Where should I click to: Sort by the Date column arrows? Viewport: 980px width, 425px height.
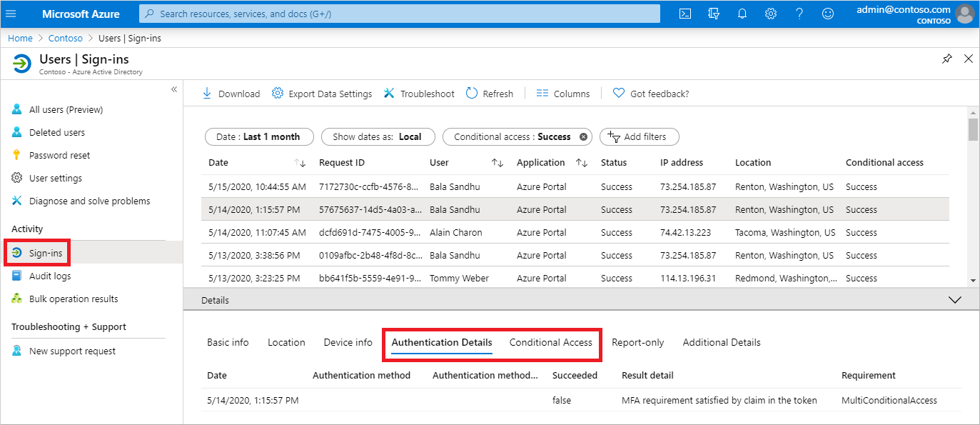[300, 163]
